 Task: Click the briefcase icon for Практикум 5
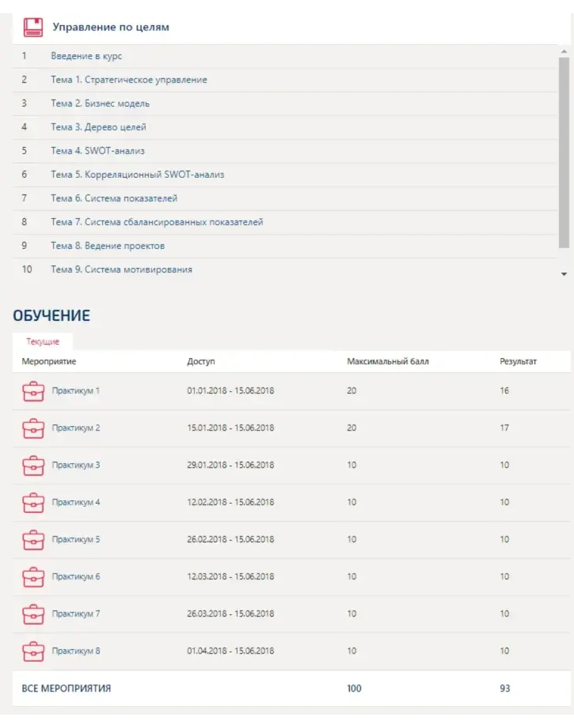click(33, 540)
